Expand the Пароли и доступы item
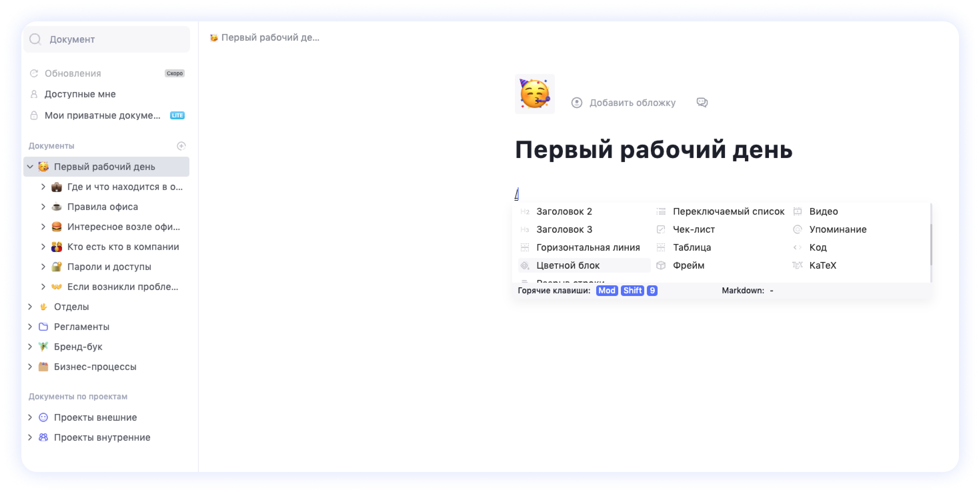 (x=43, y=267)
